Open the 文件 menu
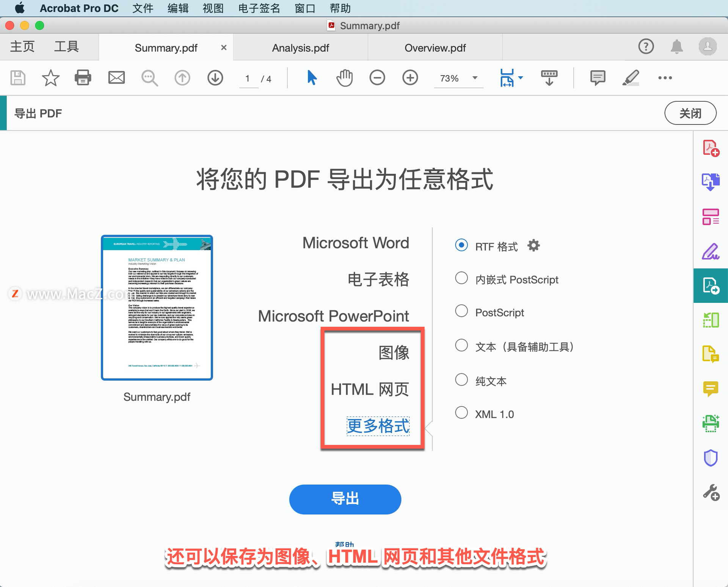728x587 pixels. 143,8
